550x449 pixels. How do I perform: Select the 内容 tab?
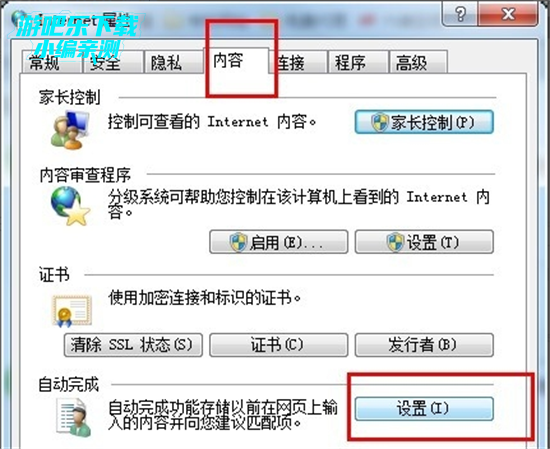point(236,60)
